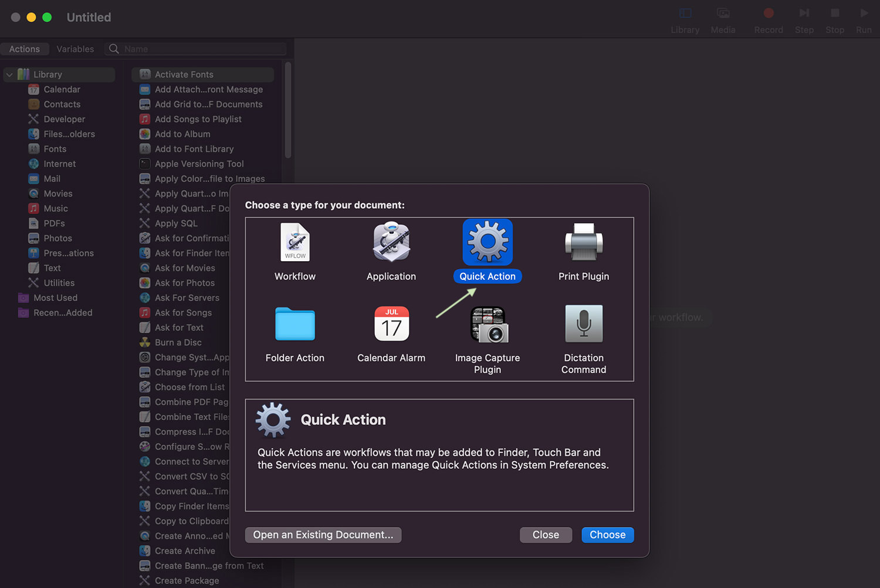Viewport: 880px width, 588px height.
Task: Click the Name search field
Action: 195,49
